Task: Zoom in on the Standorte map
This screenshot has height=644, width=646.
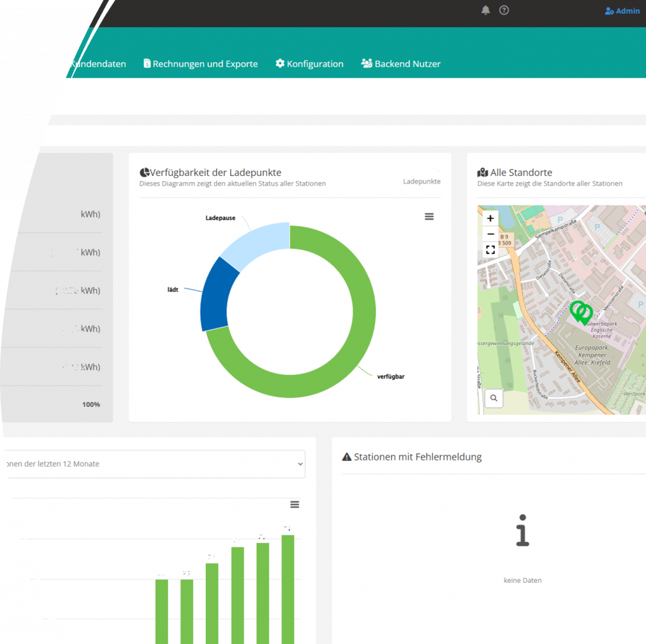Action: (x=490, y=219)
